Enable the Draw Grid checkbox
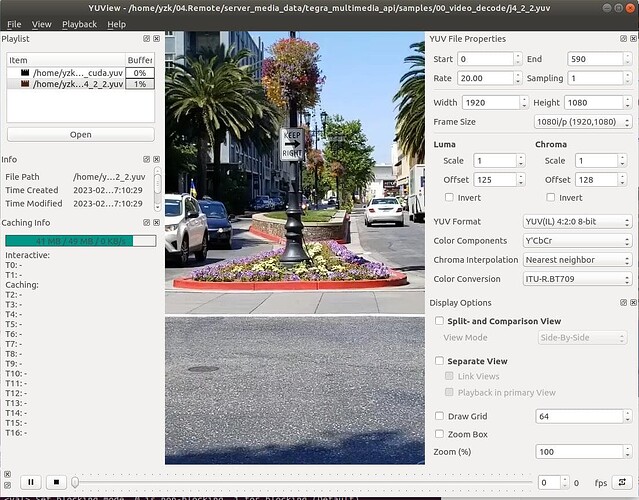The image size is (639, 500). point(439,416)
